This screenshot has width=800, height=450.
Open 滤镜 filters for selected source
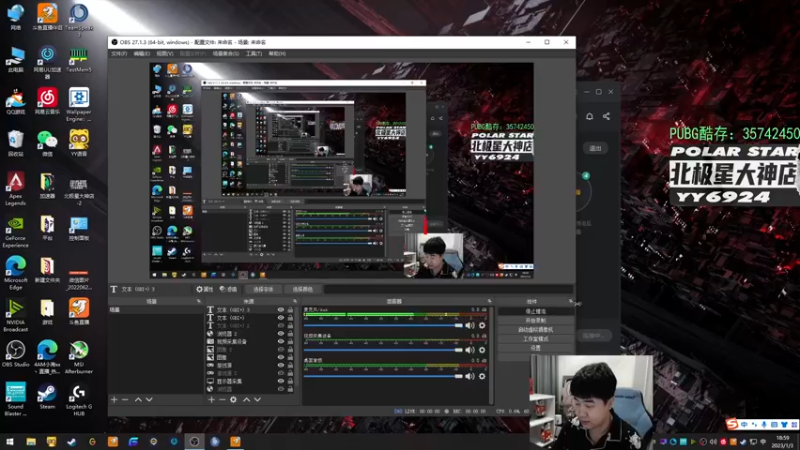(228, 289)
